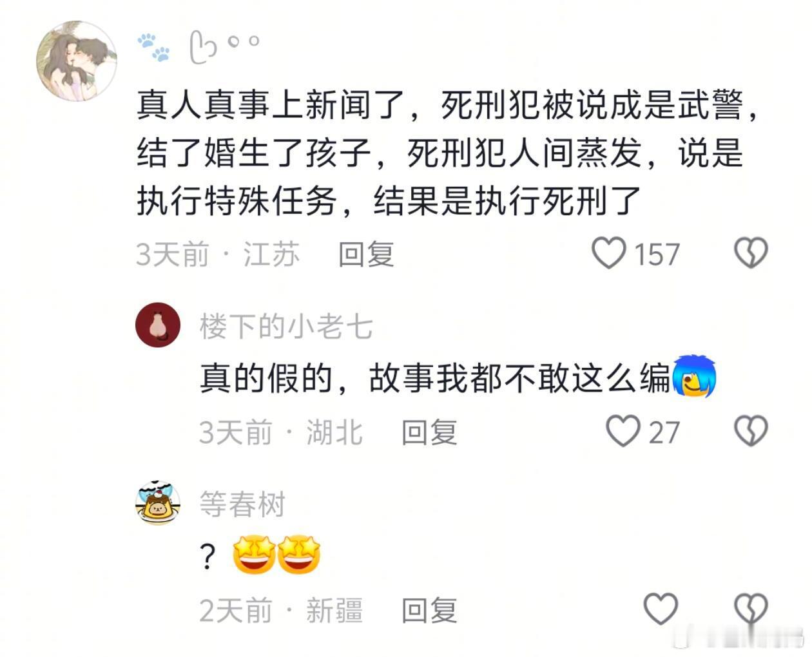Viewport: 812px width, 657px height.
Task: Open the couple-illustration avatar of top commenter
Action: pyautogui.click(x=76, y=61)
